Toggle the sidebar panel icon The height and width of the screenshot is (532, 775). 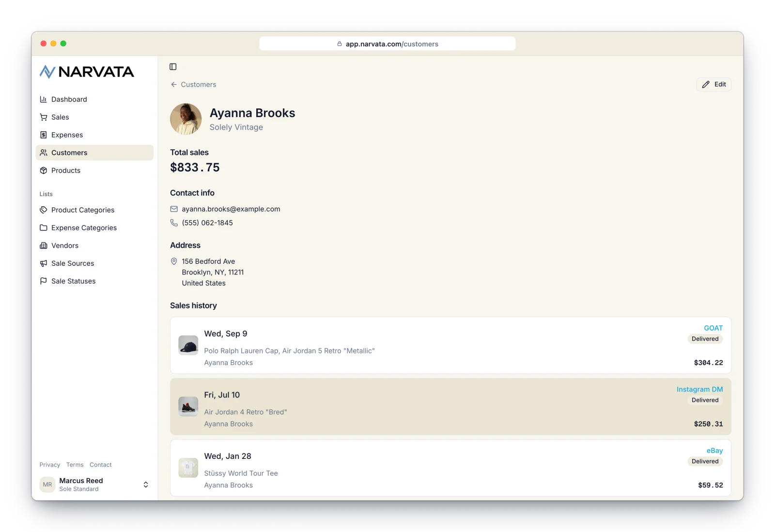click(x=173, y=67)
